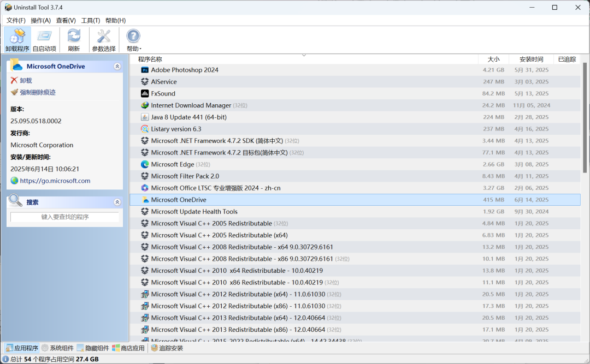590x364 pixels.
Task: Open the 工具(T) menu
Action: coord(91,20)
